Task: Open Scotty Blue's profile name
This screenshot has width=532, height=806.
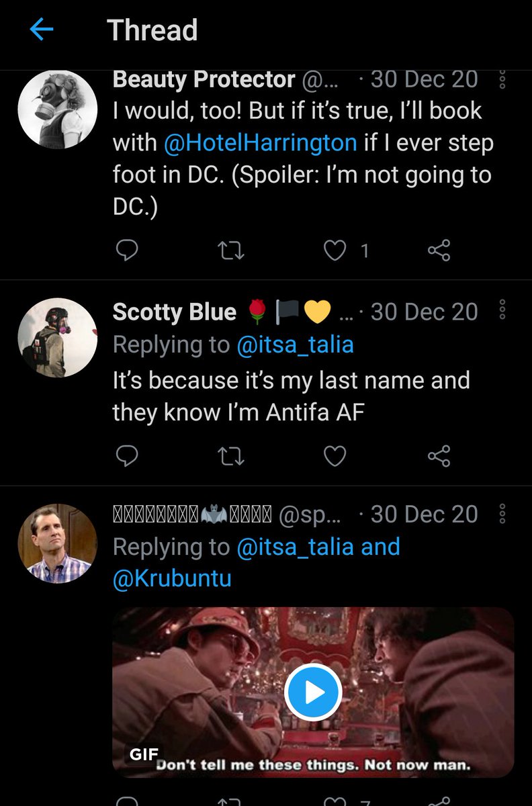Action: point(175,312)
